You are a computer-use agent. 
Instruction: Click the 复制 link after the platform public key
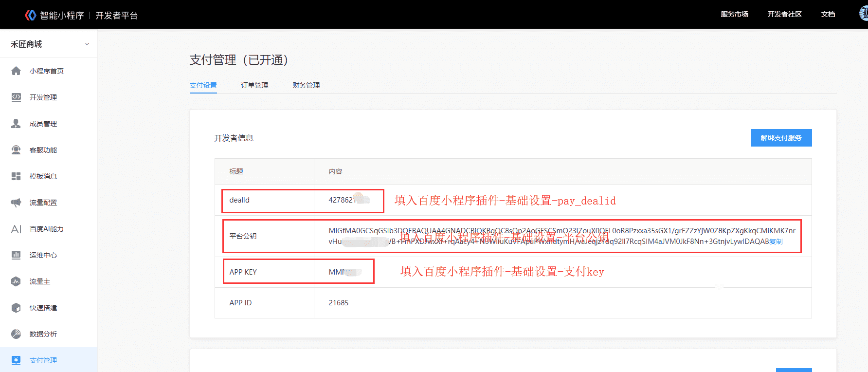pos(776,242)
